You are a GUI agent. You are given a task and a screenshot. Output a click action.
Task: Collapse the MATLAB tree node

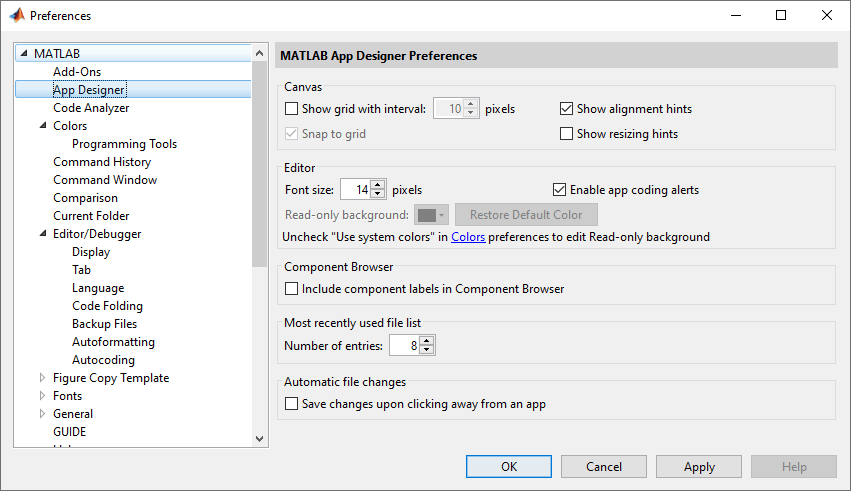[x=24, y=54]
